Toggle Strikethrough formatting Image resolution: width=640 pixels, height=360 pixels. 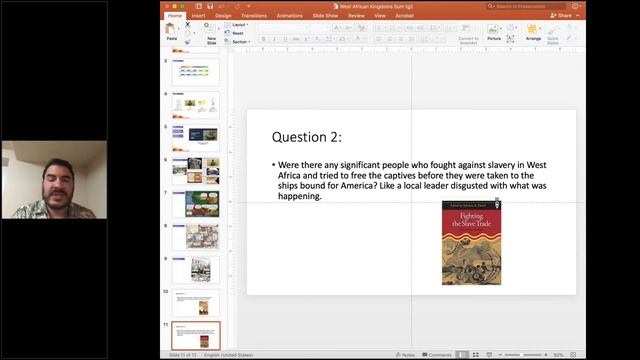coord(296,39)
